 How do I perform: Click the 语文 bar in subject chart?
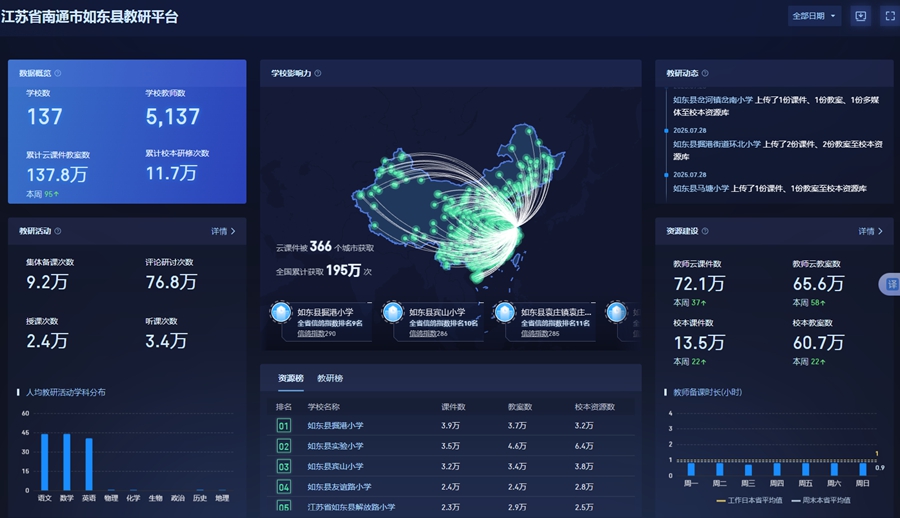[x=44, y=462]
